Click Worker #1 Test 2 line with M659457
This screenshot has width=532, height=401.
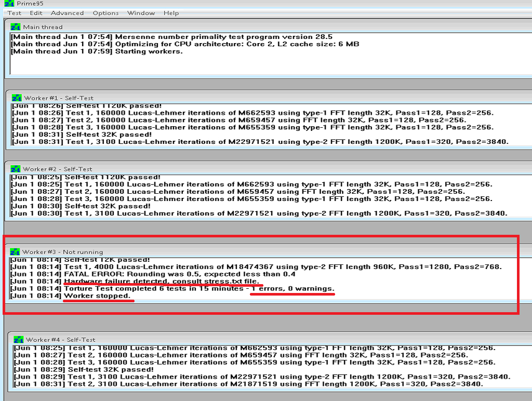click(x=239, y=120)
